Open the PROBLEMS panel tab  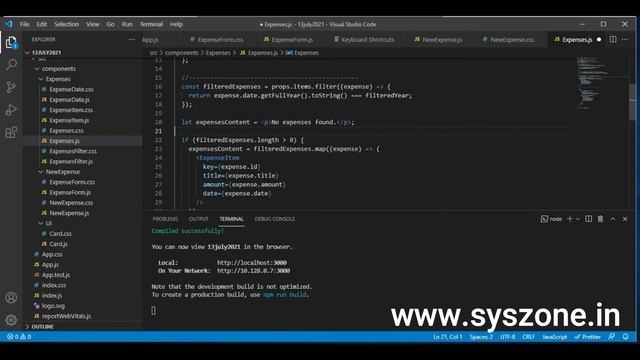click(x=165, y=219)
